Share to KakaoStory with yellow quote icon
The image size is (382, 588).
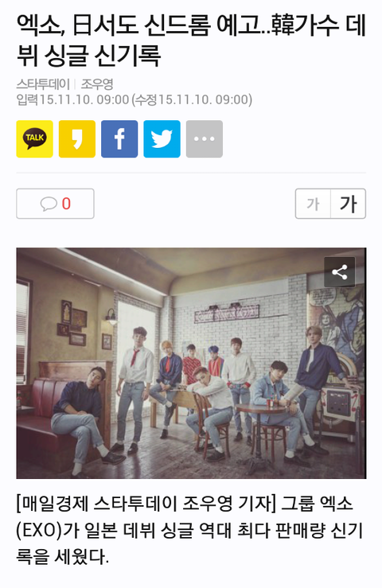tap(77, 138)
